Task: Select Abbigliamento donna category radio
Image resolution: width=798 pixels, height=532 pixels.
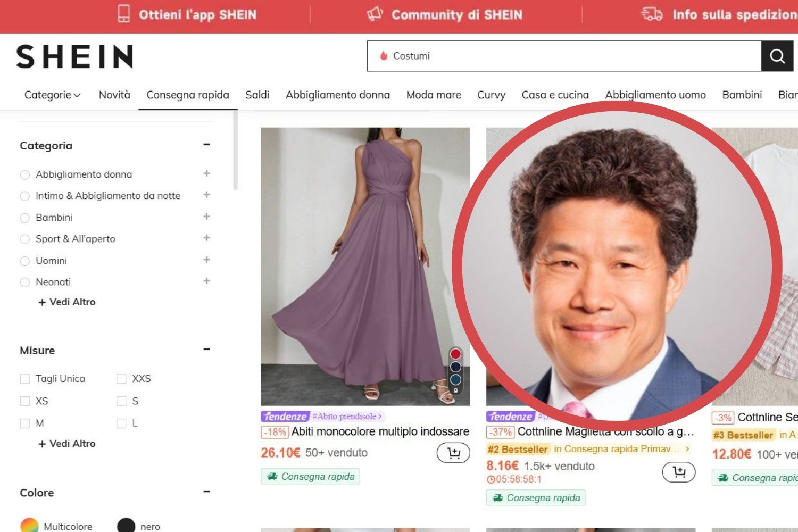Action: (x=24, y=174)
